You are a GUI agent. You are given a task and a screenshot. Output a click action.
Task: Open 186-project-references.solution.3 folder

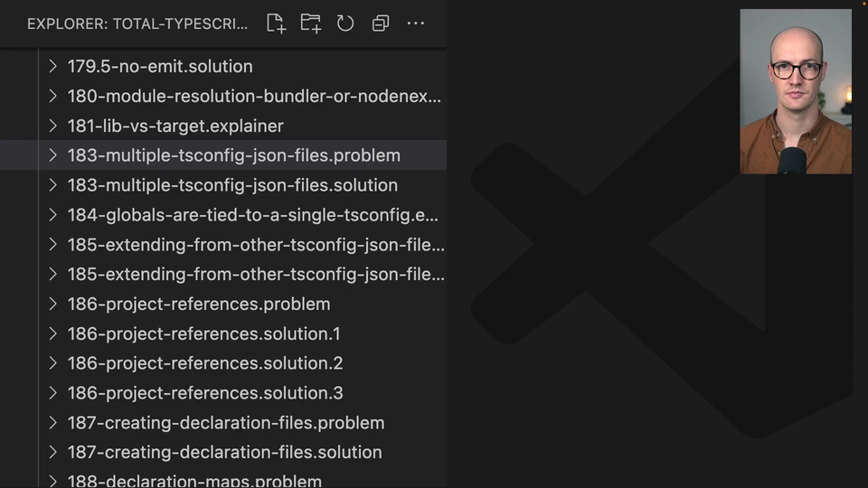(x=204, y=393)
